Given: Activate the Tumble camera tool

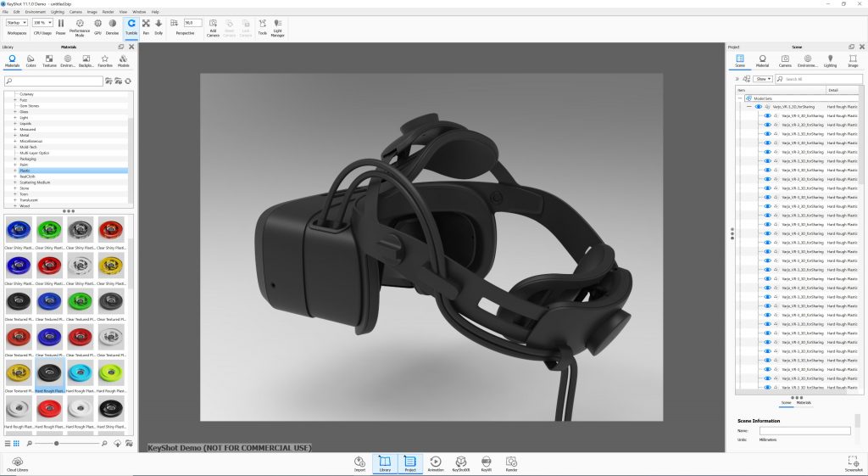Looking at the screenshot, I should coord(131,25).
